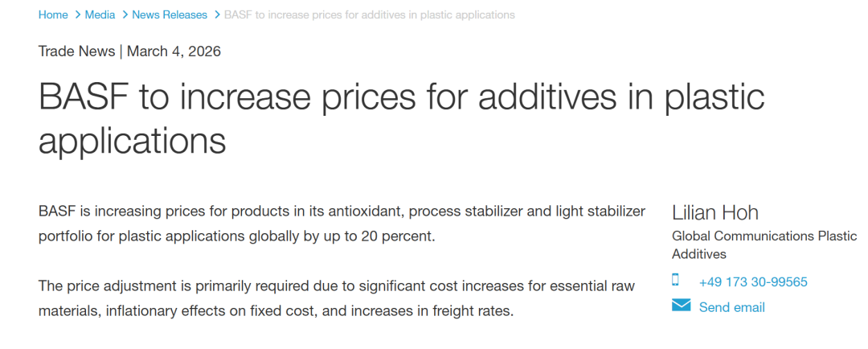868x349 pixels.
Task: Open the Send email link
Action: 731,307
